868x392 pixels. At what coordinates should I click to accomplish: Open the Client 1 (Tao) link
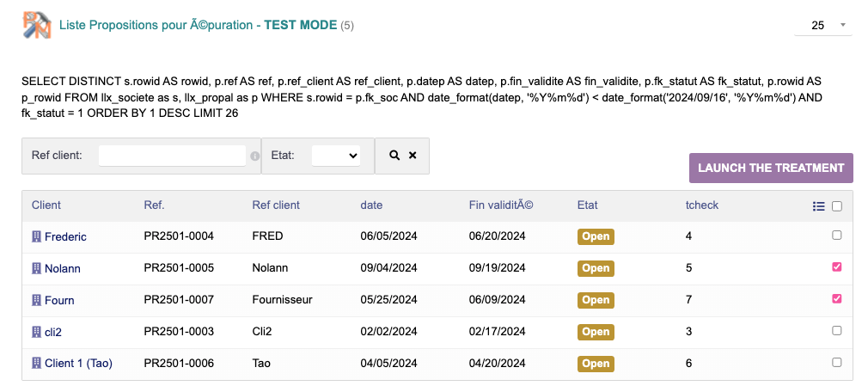78,364
